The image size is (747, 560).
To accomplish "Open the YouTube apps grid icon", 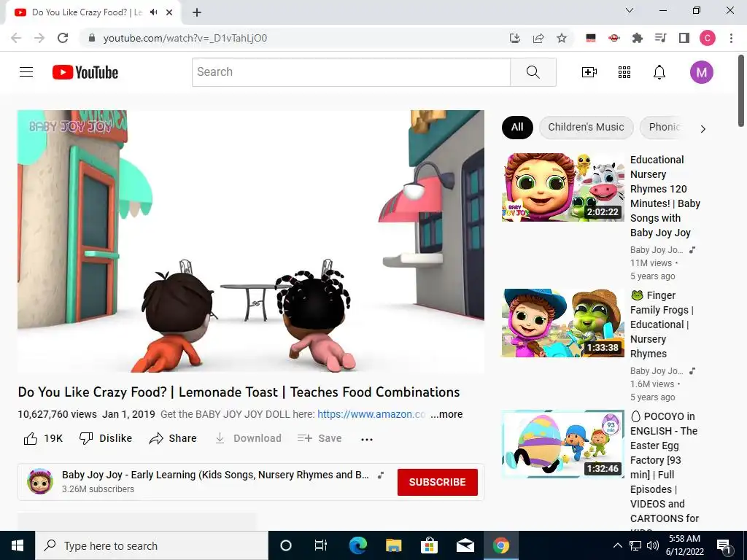I will pos(624,72).
